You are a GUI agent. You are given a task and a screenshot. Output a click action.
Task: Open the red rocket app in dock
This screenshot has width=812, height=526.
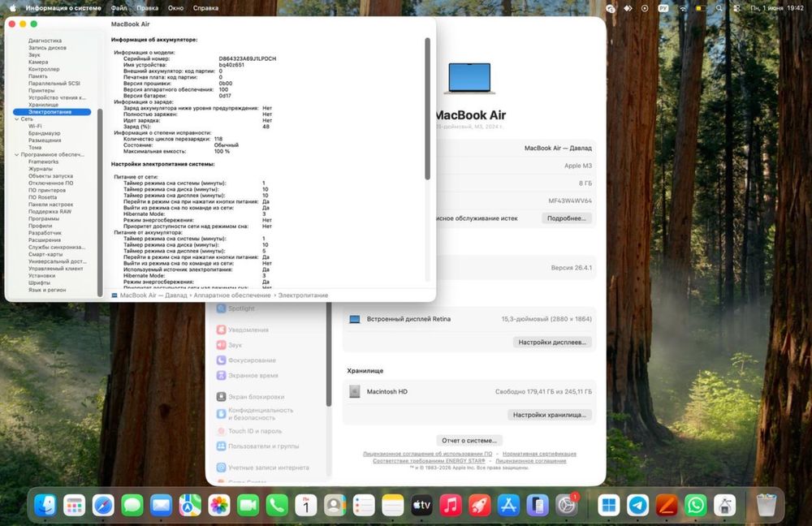(480, 505)
